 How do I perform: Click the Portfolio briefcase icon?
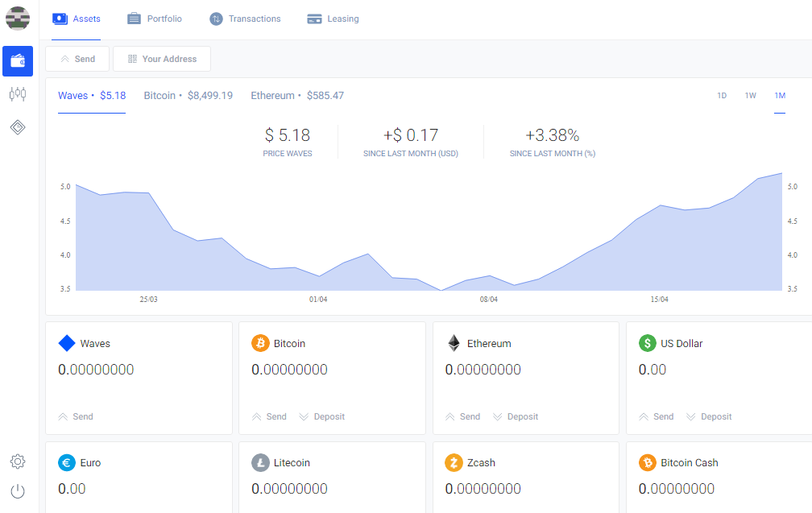click(134, 19)
